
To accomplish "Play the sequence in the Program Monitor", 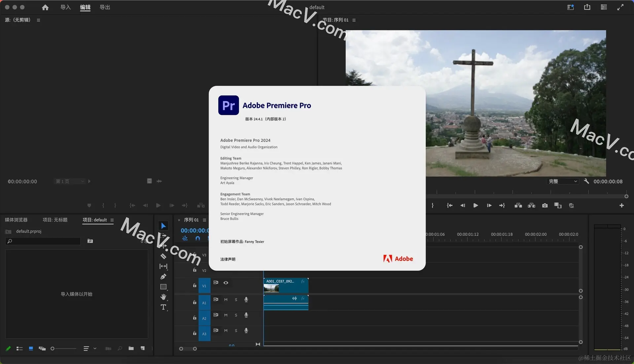I will 475,206.
